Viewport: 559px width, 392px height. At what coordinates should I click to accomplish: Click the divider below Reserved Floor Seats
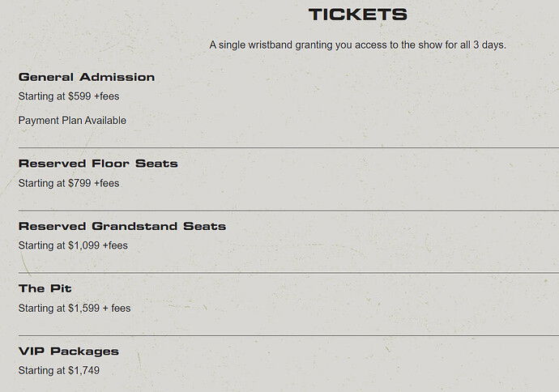click(288, 211)
